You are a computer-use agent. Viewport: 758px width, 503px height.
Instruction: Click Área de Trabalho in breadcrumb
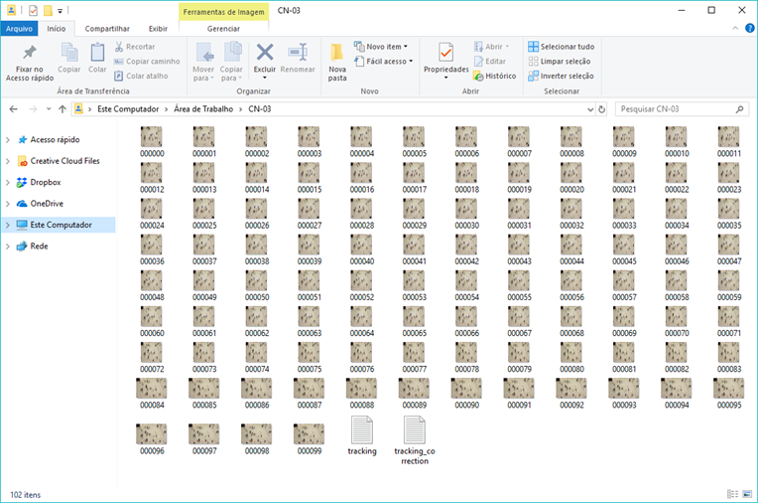[x=204, y=109]
